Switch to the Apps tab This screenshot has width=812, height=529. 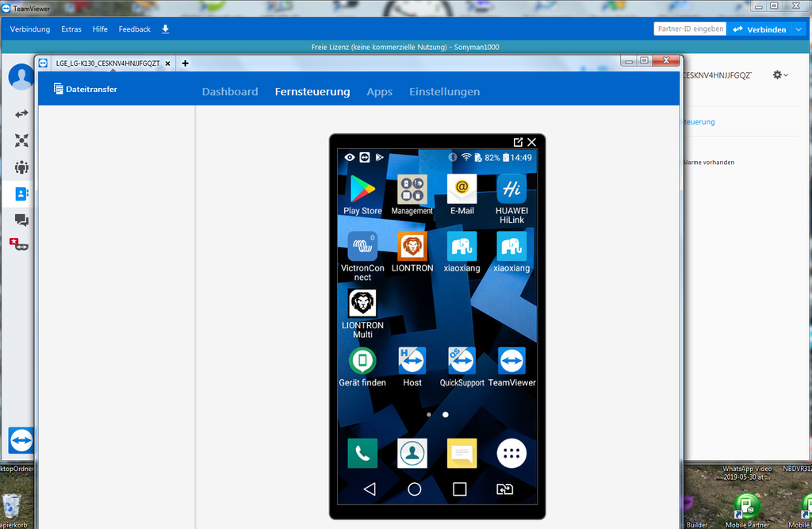pyautogui.click(x=380, y=92)
